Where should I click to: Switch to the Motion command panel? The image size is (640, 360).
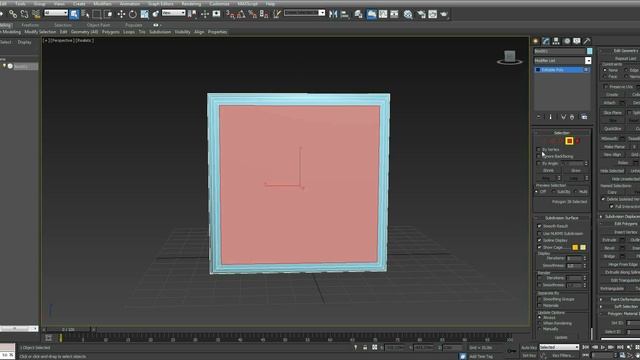567,41
